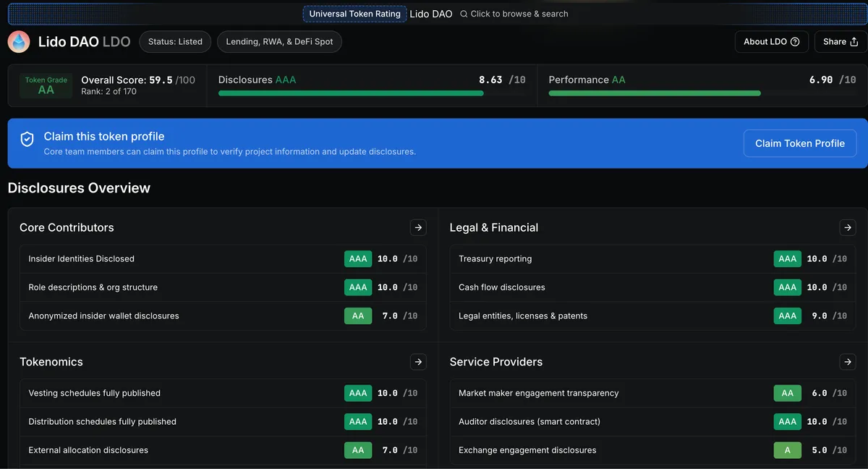The width and height of the screenshot is (868, 469).
Task: Select Distribution schedules fully published row
Action: click(223, 421)
